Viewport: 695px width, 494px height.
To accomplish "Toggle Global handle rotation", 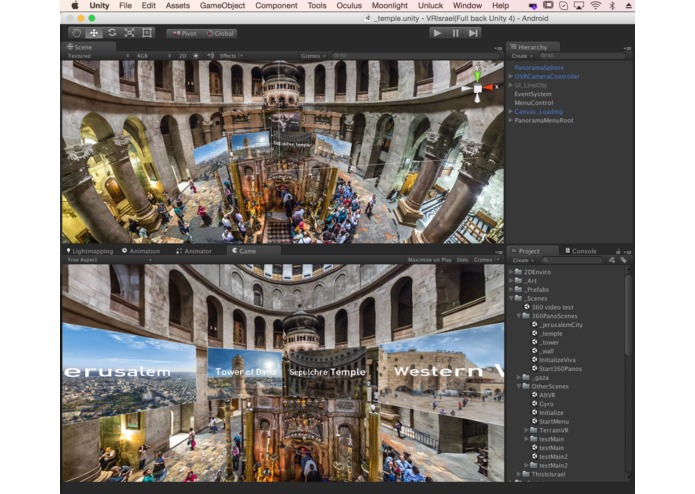I will click(x=219, y=34).
